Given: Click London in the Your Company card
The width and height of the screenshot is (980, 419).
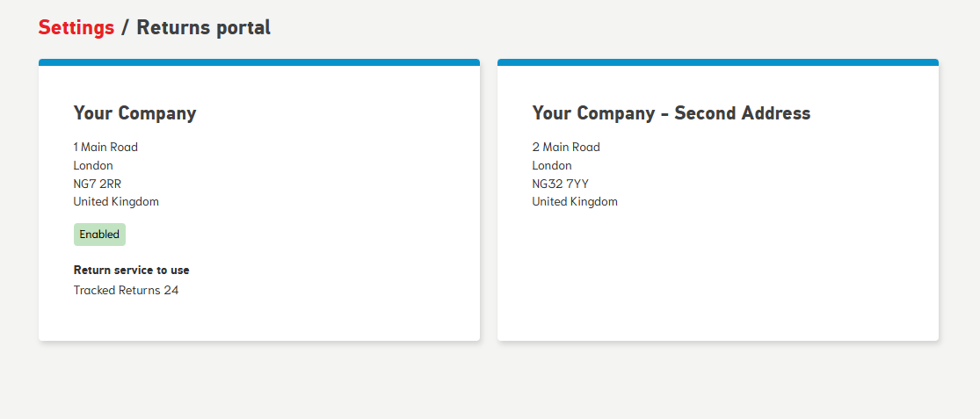Looking at the screenshot, I should [93, 165].
